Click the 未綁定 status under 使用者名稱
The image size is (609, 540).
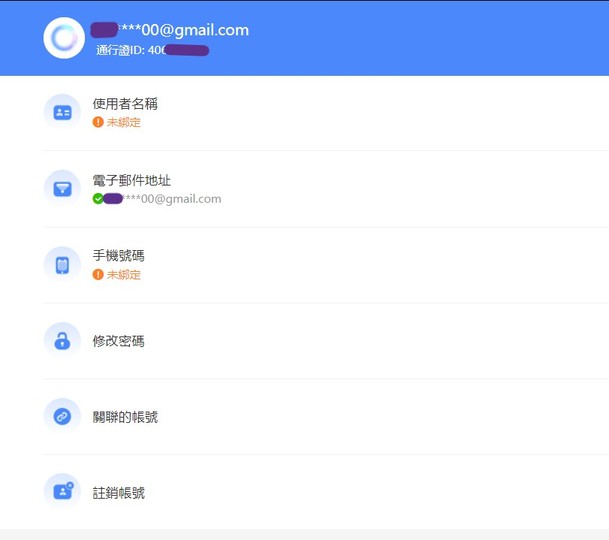click(x=124, y=122)
